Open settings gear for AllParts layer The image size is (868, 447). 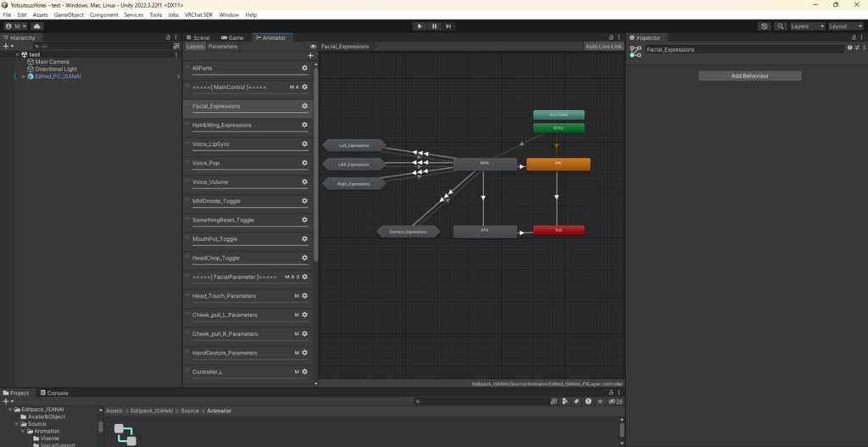pos(304,68)
